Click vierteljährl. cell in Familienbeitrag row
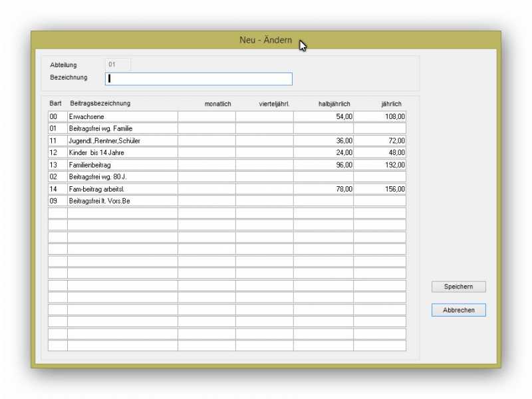 tap(264, 165)
